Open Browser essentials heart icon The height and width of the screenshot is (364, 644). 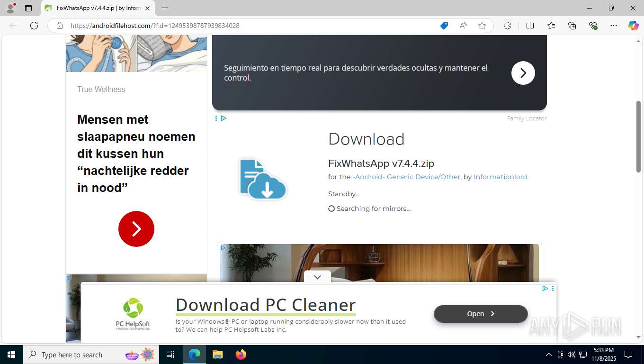click(x=593, y=26)
